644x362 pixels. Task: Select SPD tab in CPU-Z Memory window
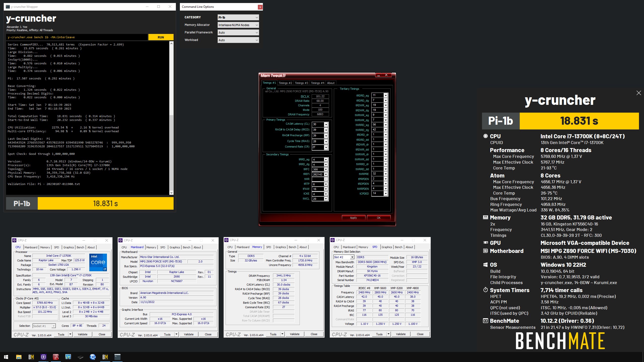coord(268,247)
